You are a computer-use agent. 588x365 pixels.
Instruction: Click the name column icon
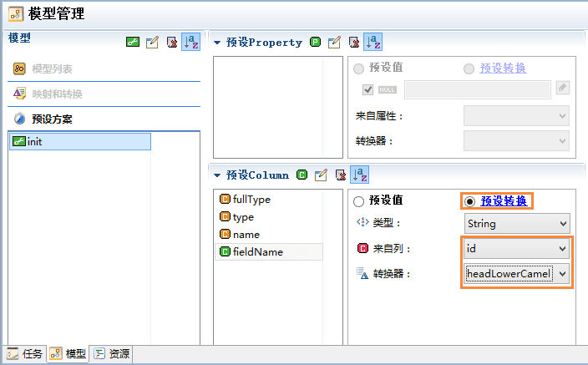[x=225, y=234]
